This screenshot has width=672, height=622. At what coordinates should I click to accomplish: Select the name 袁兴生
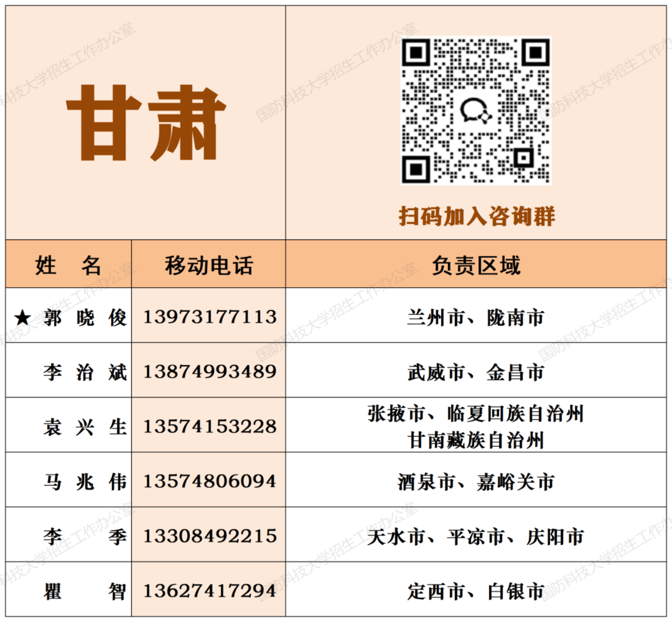[85, 427]
